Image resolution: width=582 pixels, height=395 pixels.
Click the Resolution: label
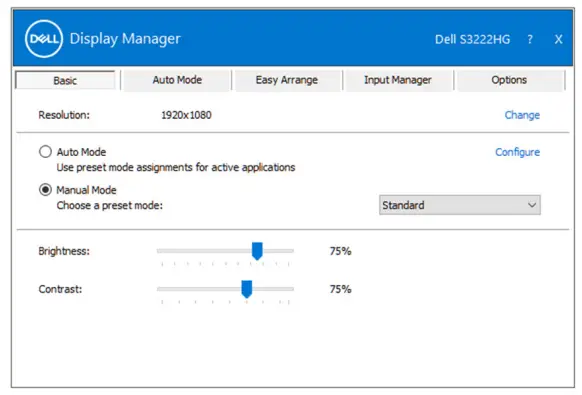pos(64,115)
